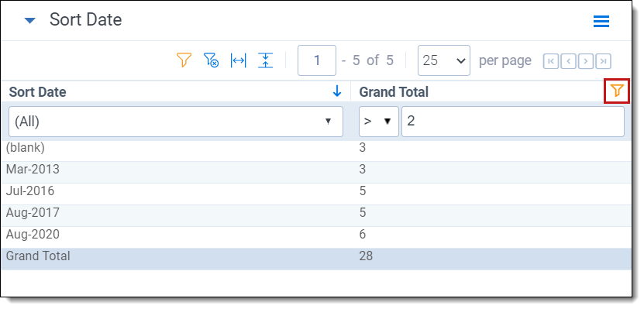Toggle the Sort Date column sort arrow
Viewport: 644px width, 309px height.
point(337,91)
